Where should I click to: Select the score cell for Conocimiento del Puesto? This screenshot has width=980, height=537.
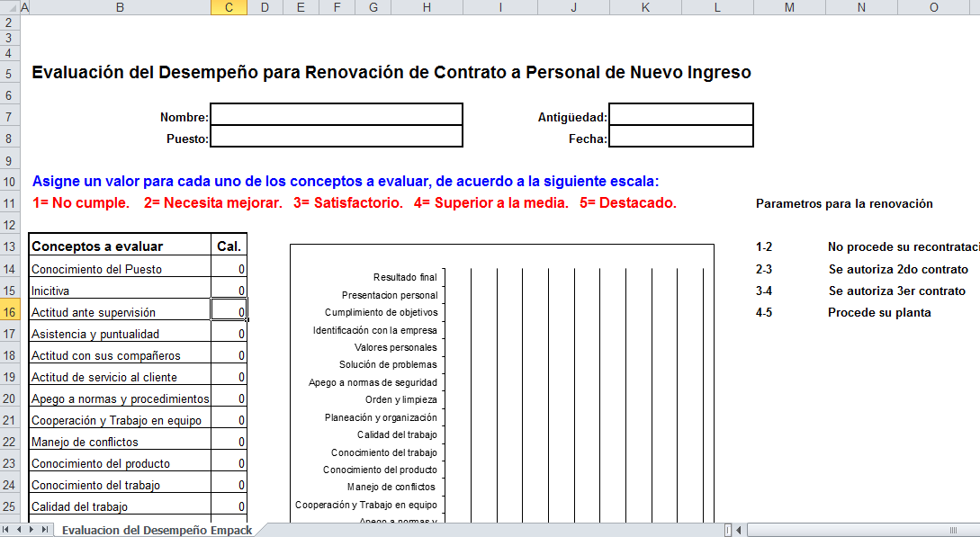(x=229, y=268)
